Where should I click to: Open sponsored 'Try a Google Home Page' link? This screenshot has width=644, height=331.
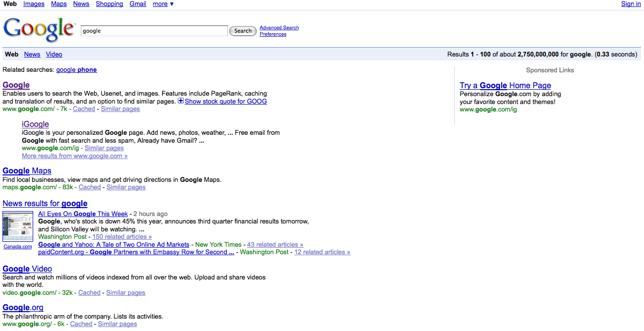pos(505,85)
